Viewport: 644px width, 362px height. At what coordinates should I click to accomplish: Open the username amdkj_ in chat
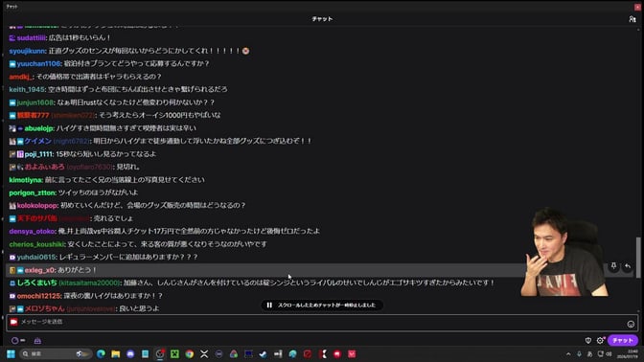pyautogui.click(x=20, y=77)
